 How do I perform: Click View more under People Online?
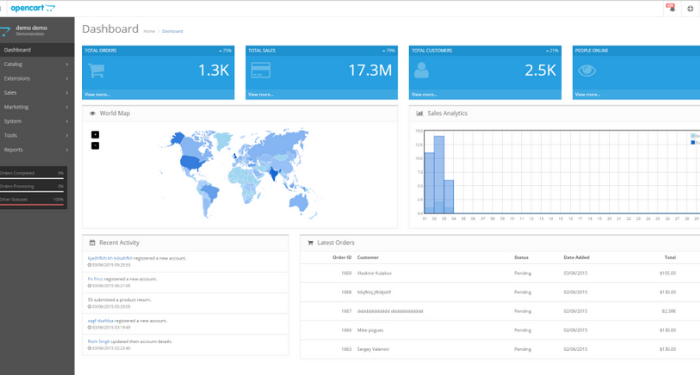point(588,95)
